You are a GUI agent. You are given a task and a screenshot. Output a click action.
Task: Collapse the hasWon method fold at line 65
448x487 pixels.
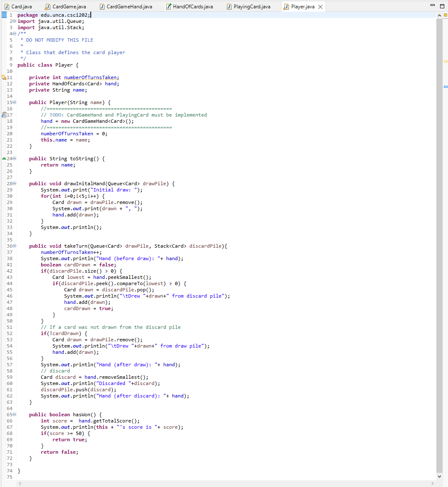[x=14, y=415]
